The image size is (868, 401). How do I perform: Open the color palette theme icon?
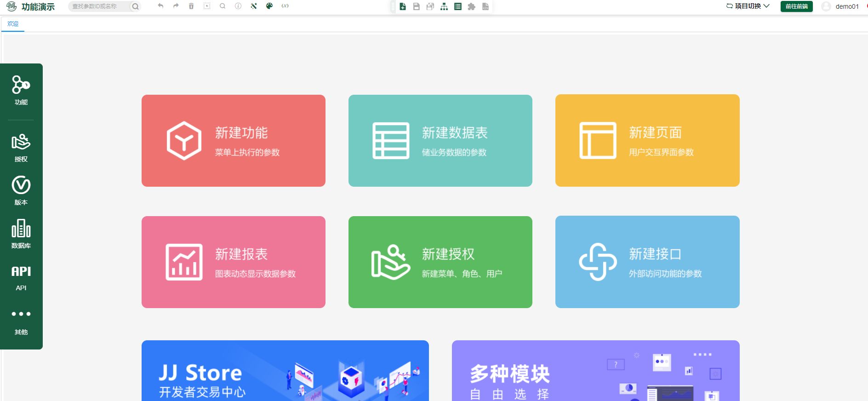click(x=269, y=6)
